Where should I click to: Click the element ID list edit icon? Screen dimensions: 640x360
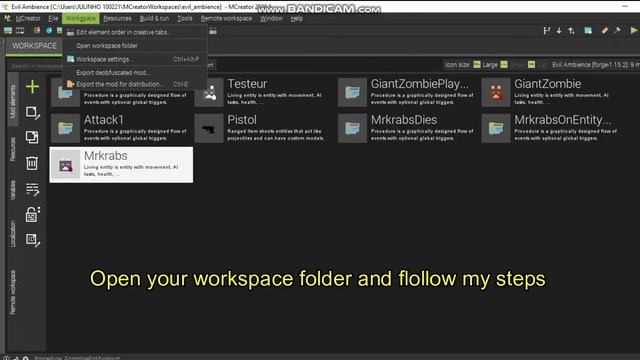32,240
